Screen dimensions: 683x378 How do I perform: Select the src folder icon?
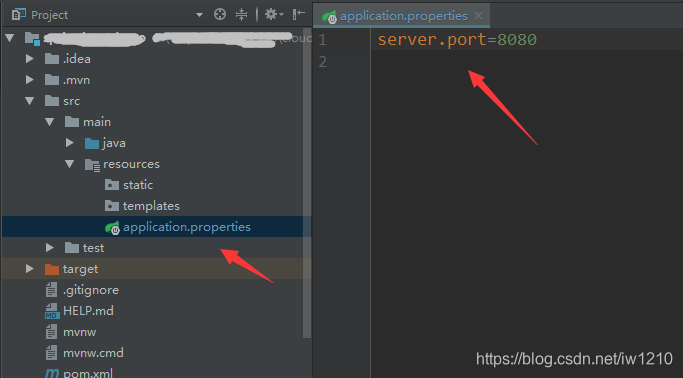(52, 101)
